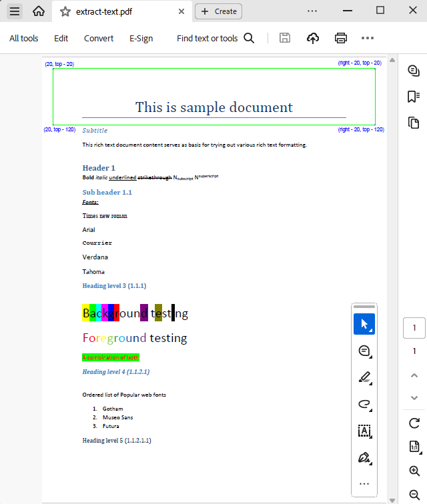This screenshot has height=504, width=427.
Task: Select the arrow selection tool
Action: [x=364, y=324]
